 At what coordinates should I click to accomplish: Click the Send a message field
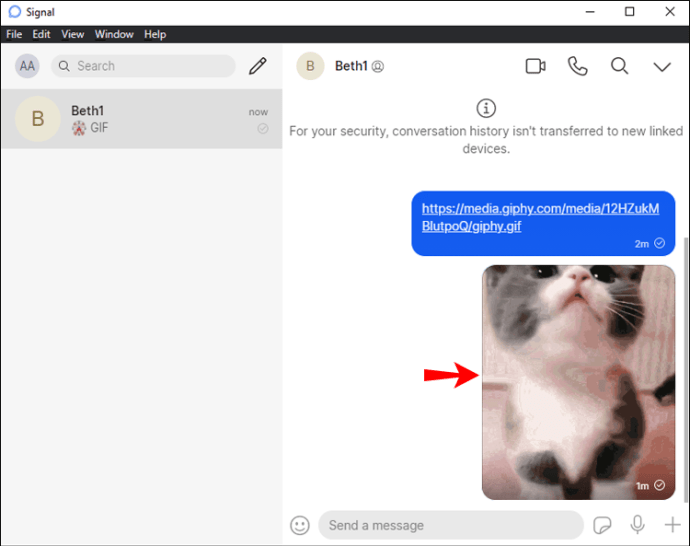pos(450,525)
